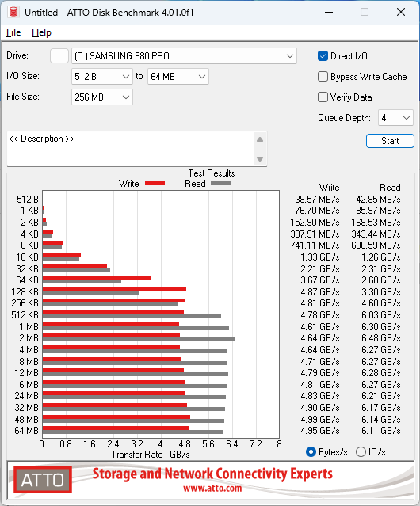Open the 512 B minimum I/O size dropdown

click(x=101, y=77)
